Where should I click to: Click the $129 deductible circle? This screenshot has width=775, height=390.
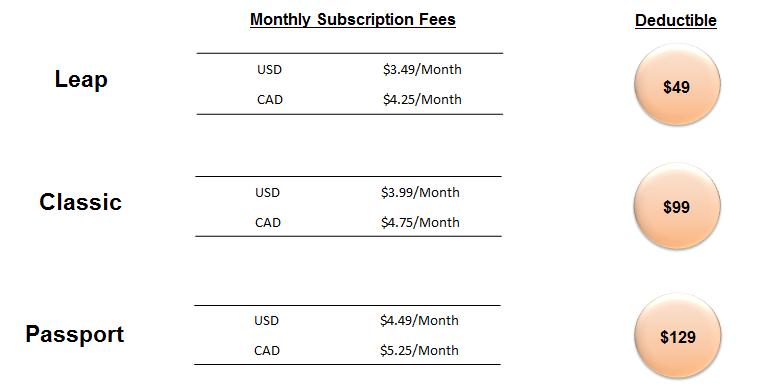coord(678,336)
